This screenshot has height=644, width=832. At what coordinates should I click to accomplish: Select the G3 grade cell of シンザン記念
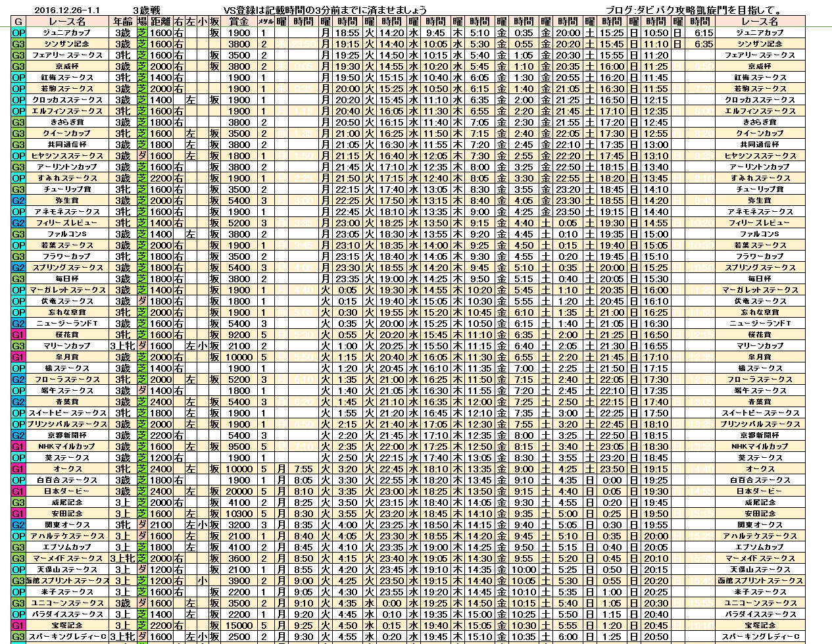pyautogui.click(x=18, y=44)
